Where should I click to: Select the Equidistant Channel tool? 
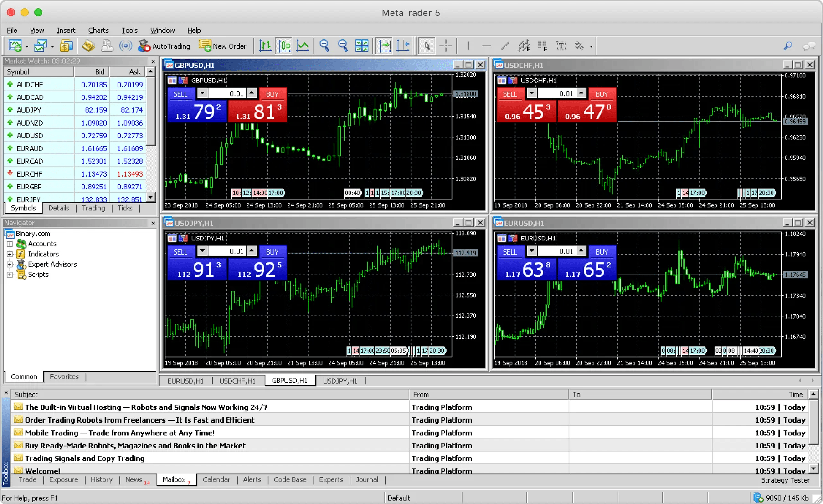click(524, 46)
